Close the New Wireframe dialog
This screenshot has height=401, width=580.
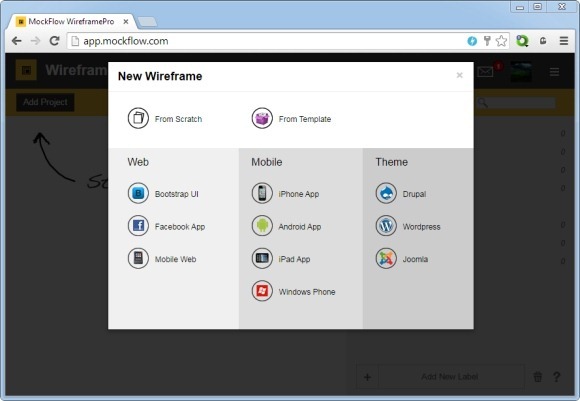pyautogui.click(x=459, y=75)
